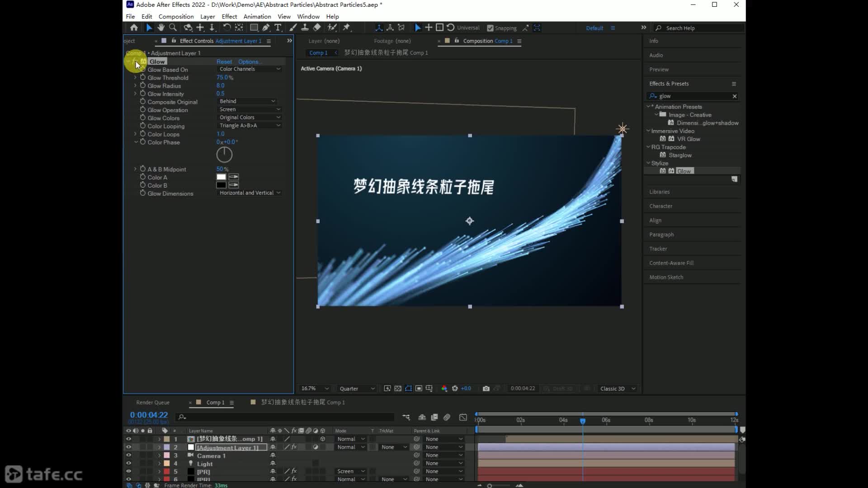This screenshot has width=868, height=488.
Task: Collapse the Color Phase property
Action: coord(135,142)
